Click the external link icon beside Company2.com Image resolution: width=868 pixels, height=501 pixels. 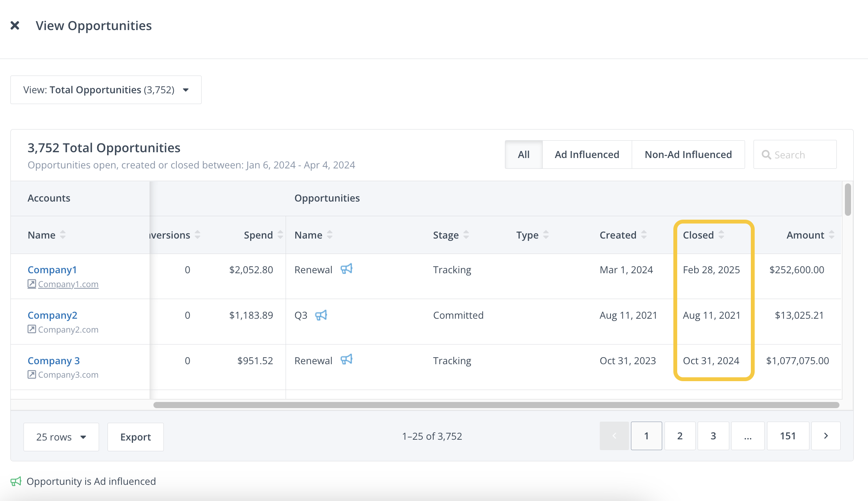tap(32, 329)
